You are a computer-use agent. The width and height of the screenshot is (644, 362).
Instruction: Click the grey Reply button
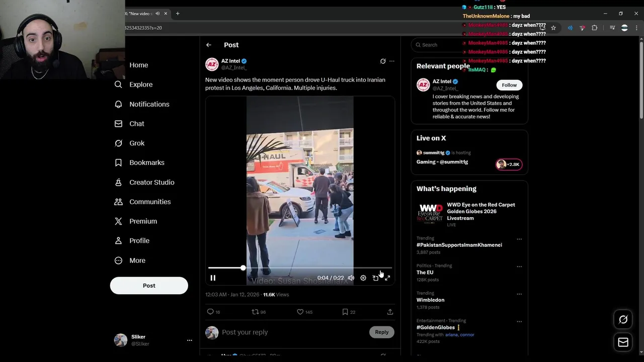(382, 332)
